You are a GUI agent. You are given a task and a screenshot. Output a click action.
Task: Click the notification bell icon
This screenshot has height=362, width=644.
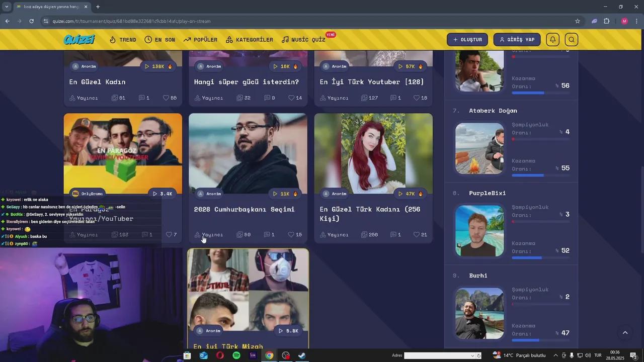click(x=552, y=40)
